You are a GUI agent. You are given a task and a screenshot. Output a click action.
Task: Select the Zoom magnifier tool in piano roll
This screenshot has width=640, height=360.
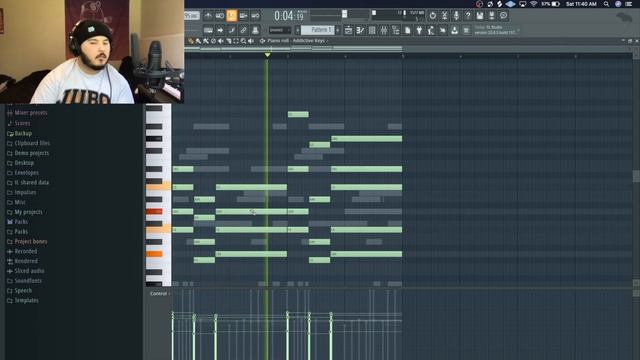[x=244, y=41]
